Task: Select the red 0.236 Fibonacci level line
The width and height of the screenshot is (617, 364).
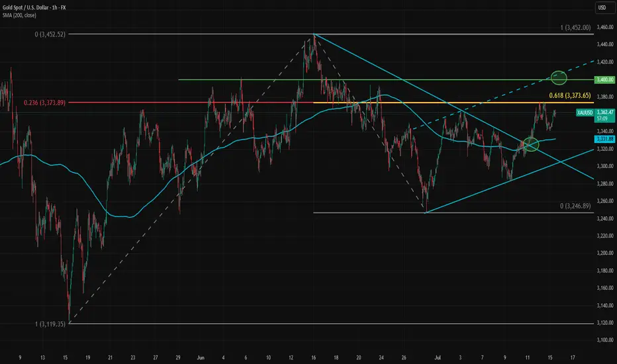Action: pyautogui.click(x=191, y=103)
